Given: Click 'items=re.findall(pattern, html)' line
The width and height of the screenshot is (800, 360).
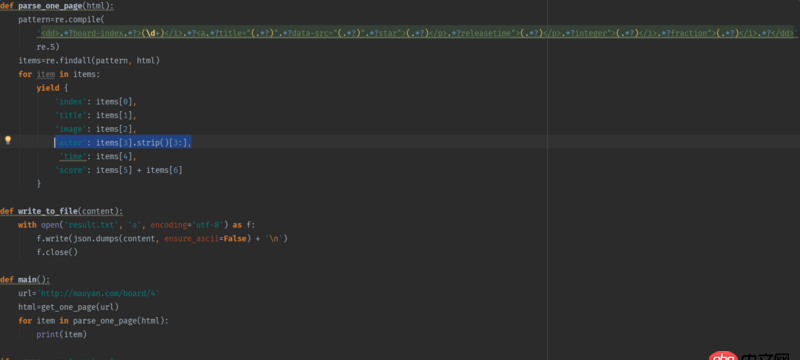Looking at the screenshot, I should pos(89,61).
